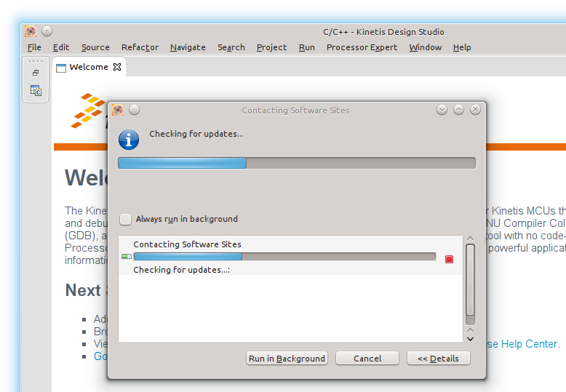Open the Navigate menu
Screen dimensions: 566x392
tap(188, 47)
